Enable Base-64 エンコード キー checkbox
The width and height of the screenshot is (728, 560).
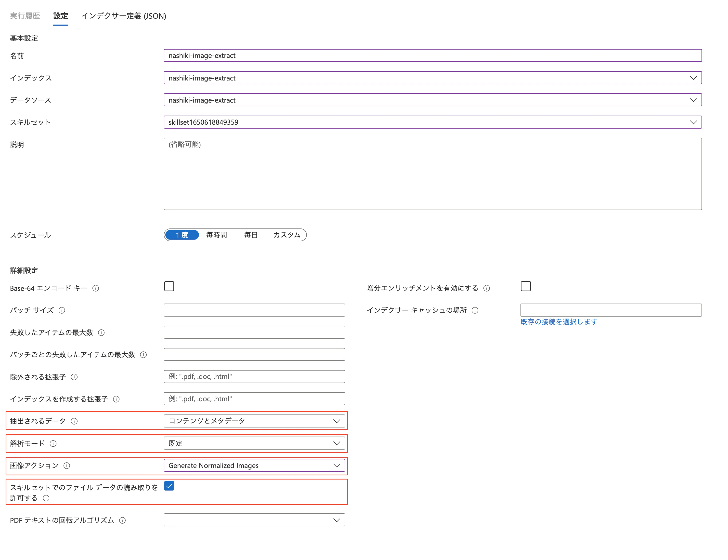tap(169, 286)
